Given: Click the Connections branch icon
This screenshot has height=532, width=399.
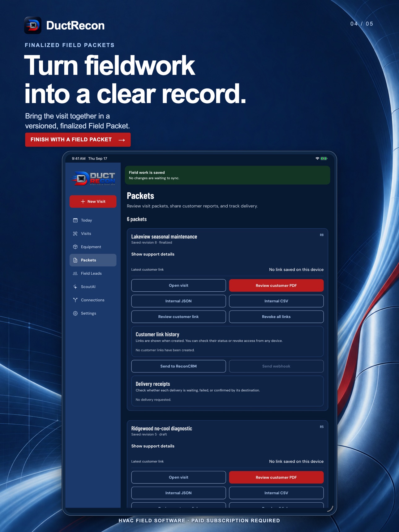Looking at the screenshot, I should pyautogui.click(x=75, y=300).
